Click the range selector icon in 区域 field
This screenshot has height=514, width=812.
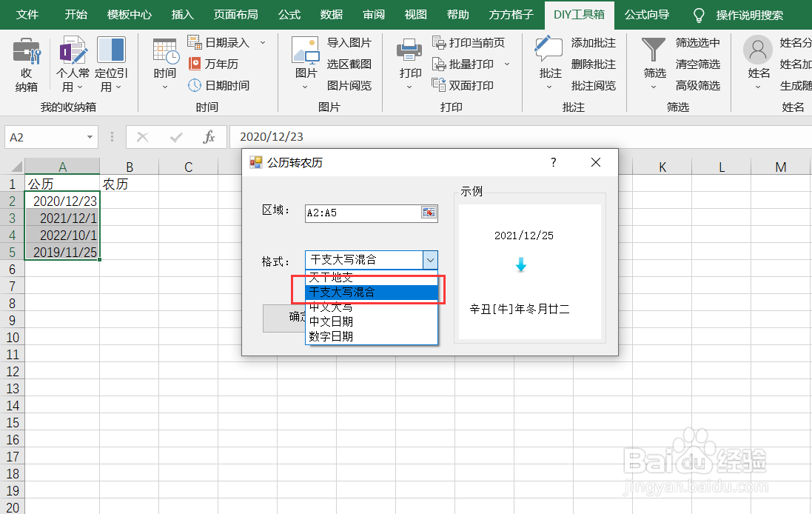(429, 213)
